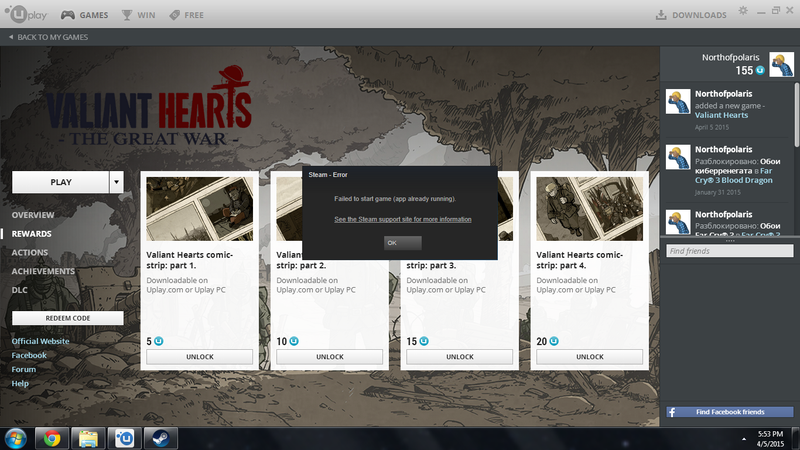
Task: Open the settings gear icon
Action: [743, 11]
